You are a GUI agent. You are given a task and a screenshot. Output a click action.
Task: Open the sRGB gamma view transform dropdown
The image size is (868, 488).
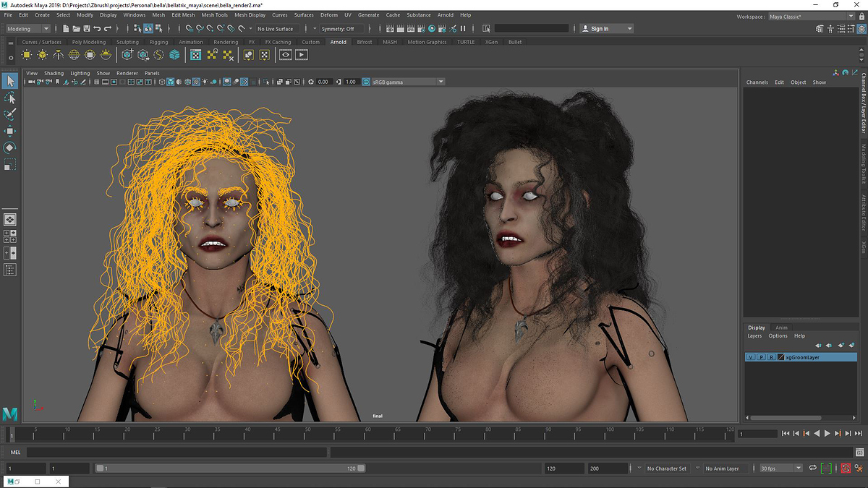[x=408, y=82]
